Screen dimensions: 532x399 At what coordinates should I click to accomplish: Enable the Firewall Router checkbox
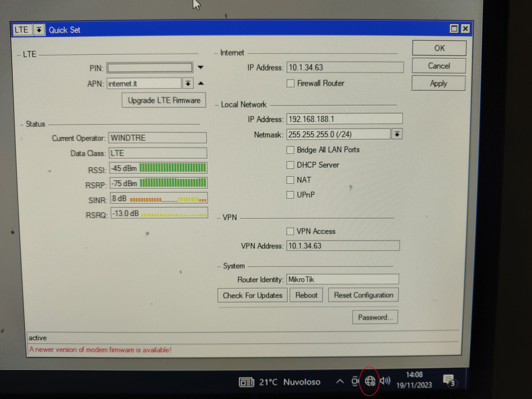click(290, 83)
